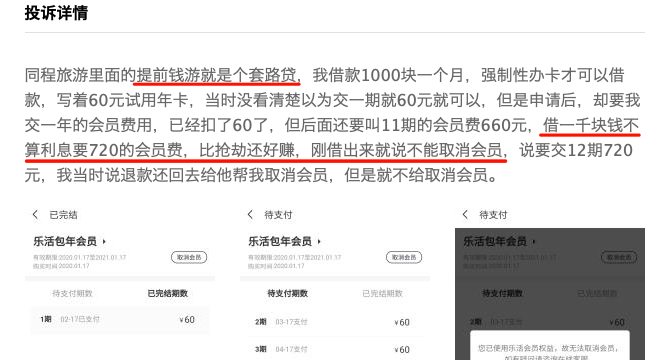The height and width of the screenshot is (363, 663).
Task: Select 已完结期数 tab in the dimmed screenshot
Action: point(597,293)
